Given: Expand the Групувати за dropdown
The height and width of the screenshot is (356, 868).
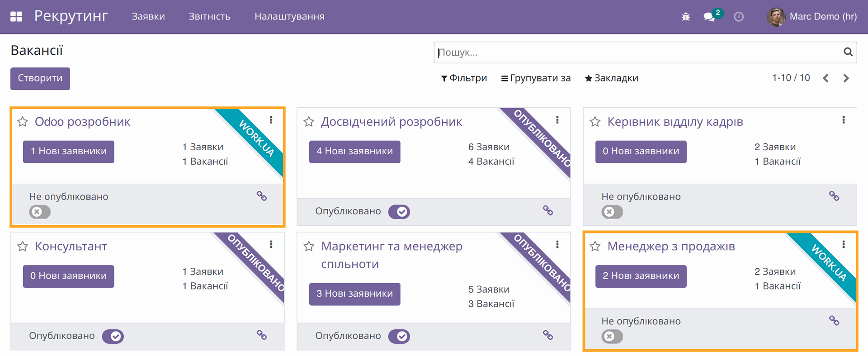Looking at the screenshot, I should click(x=536, y=78).
